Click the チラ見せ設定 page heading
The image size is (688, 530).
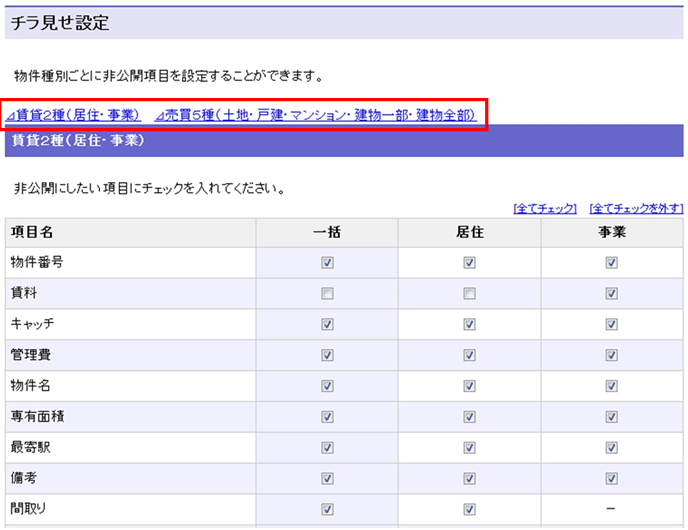click(60, 23)
